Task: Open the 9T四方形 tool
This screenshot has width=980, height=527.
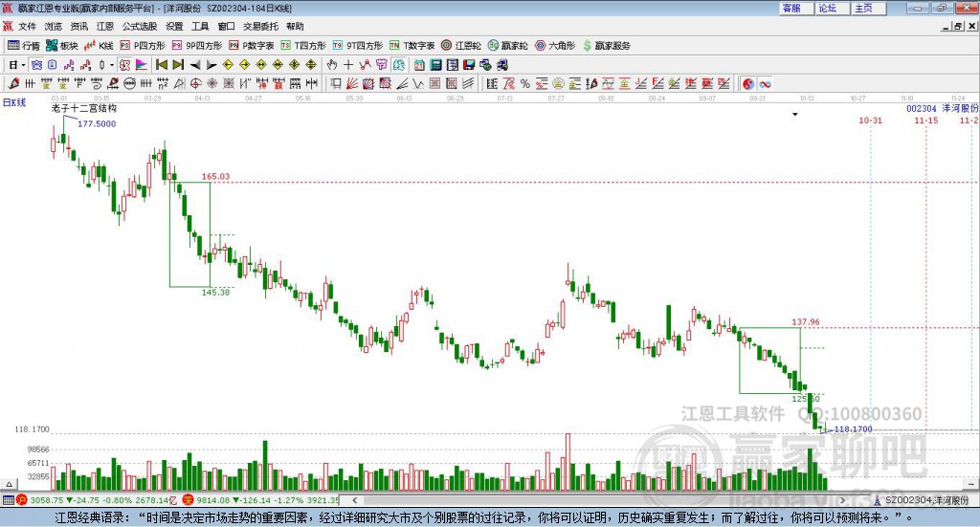Action: coord(358,46)
